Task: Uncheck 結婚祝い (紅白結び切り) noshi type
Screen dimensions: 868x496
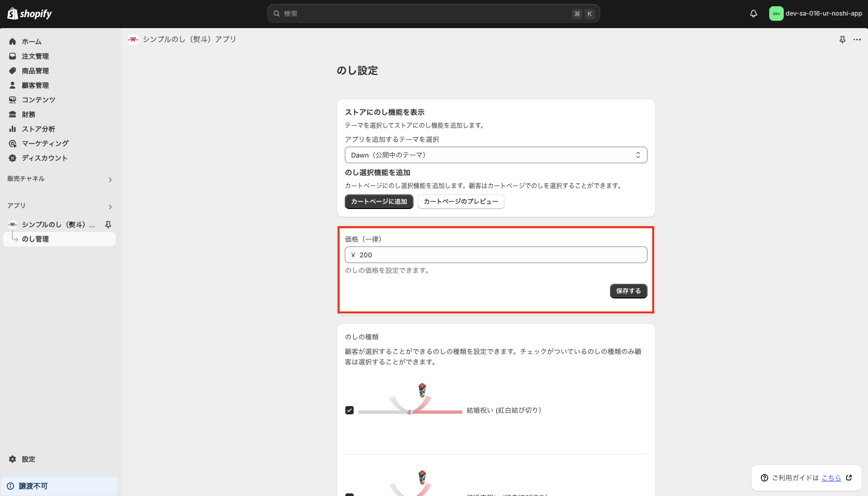Action: point(349,410)
